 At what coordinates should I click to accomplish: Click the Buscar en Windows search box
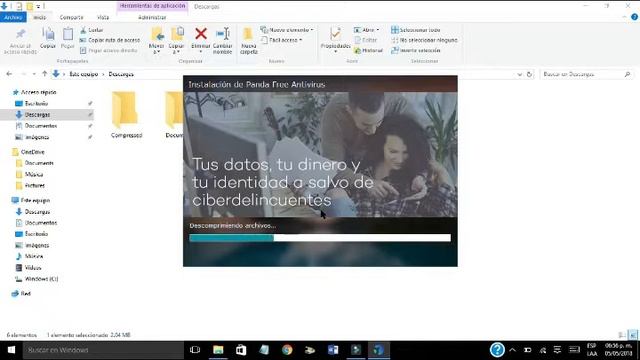click(103, 350)
